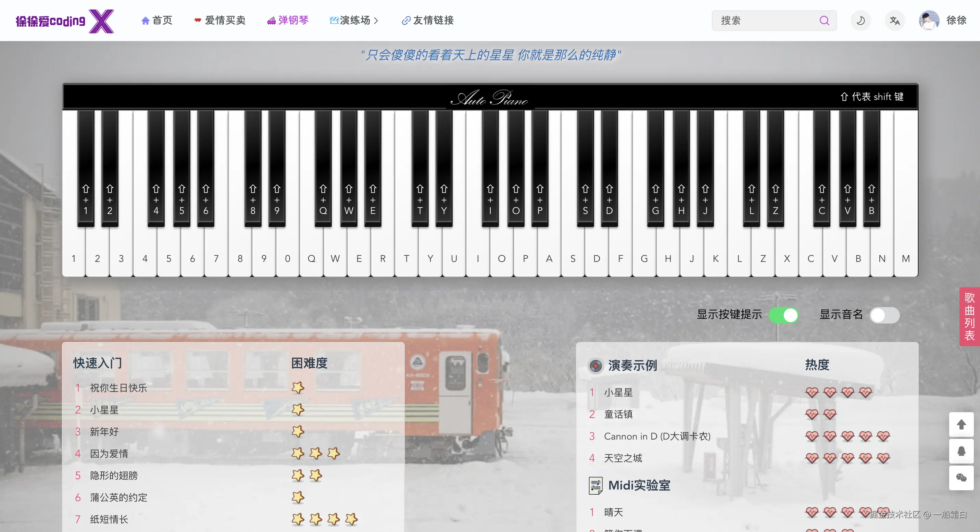
Task: Click the search magnifier icon
Action: click(824, 21)
